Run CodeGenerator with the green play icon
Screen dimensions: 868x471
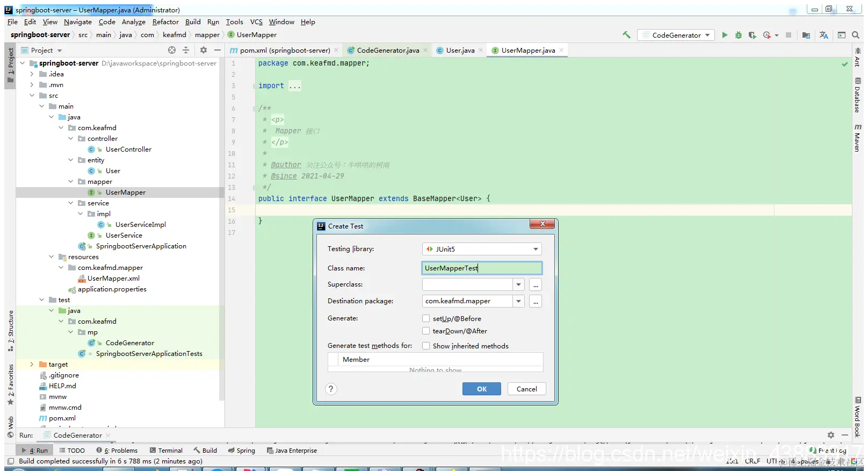pyautogui.click(x=725, y=35)
